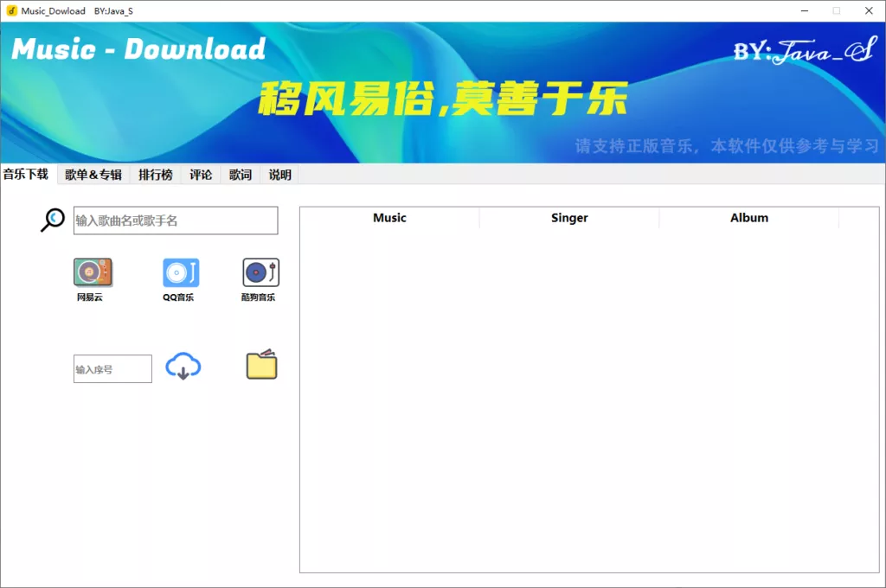Go to the 评论 tab
886x588 pixels.
[x=201, y=175]
